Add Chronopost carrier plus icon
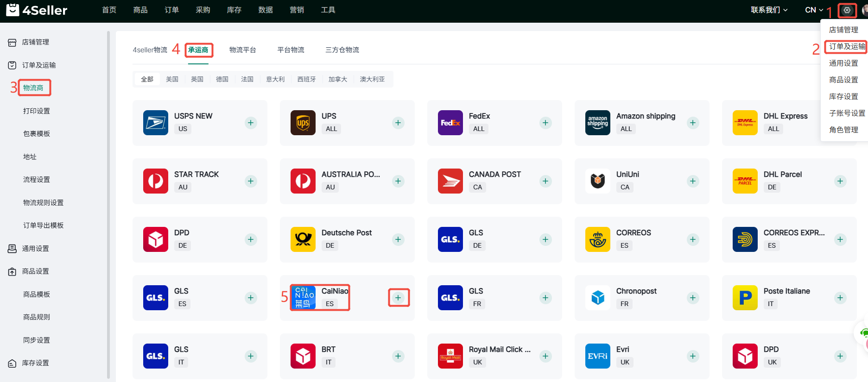This screenshot has width=868, height=382. point(693,298)
